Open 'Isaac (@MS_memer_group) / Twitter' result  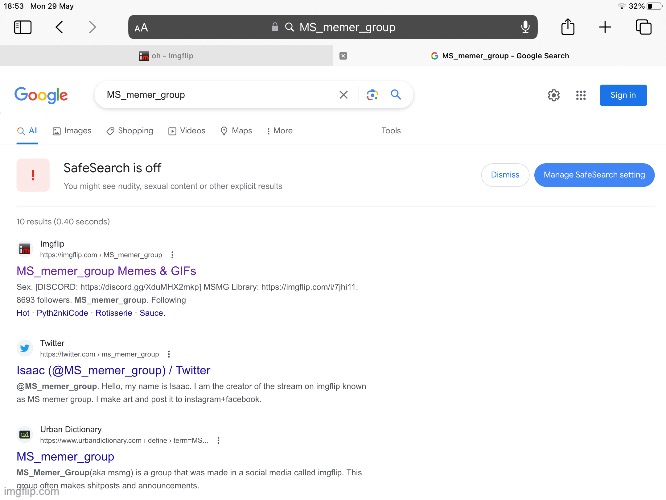click(113, 370)
